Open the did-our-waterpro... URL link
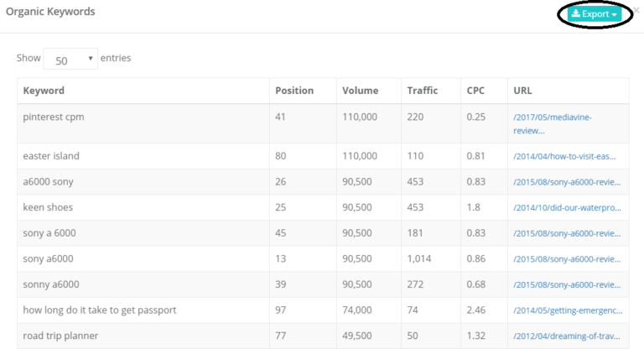Viewport: 644px width, 349px height. click(x=567, y=207)
